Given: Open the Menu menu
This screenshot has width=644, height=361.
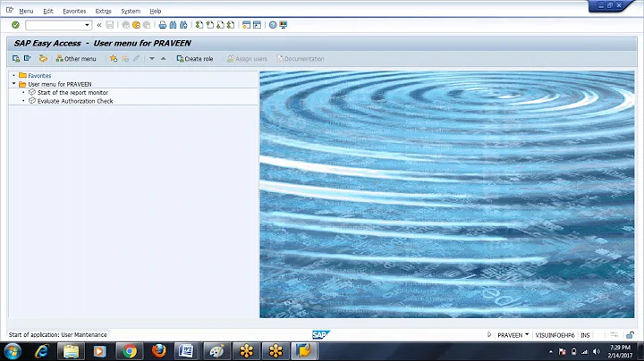Looking at the screenshot, I should pyautogui.click(x=26, y=11).
